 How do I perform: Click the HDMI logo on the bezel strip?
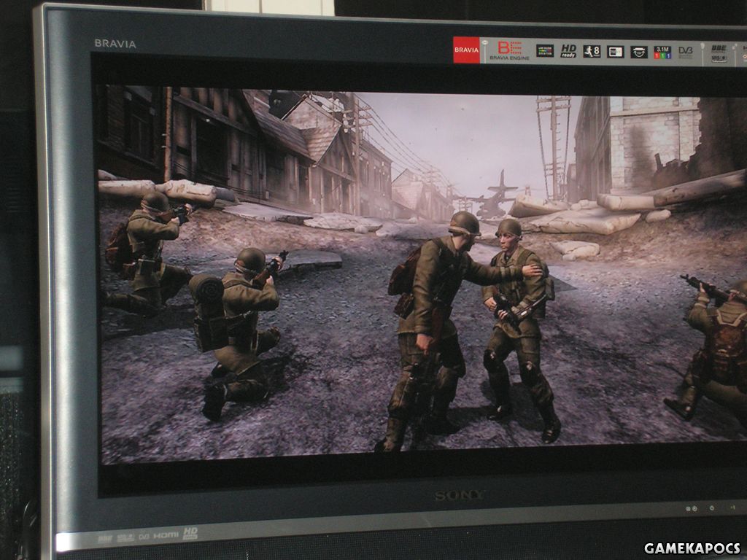(x=166, y=536)
